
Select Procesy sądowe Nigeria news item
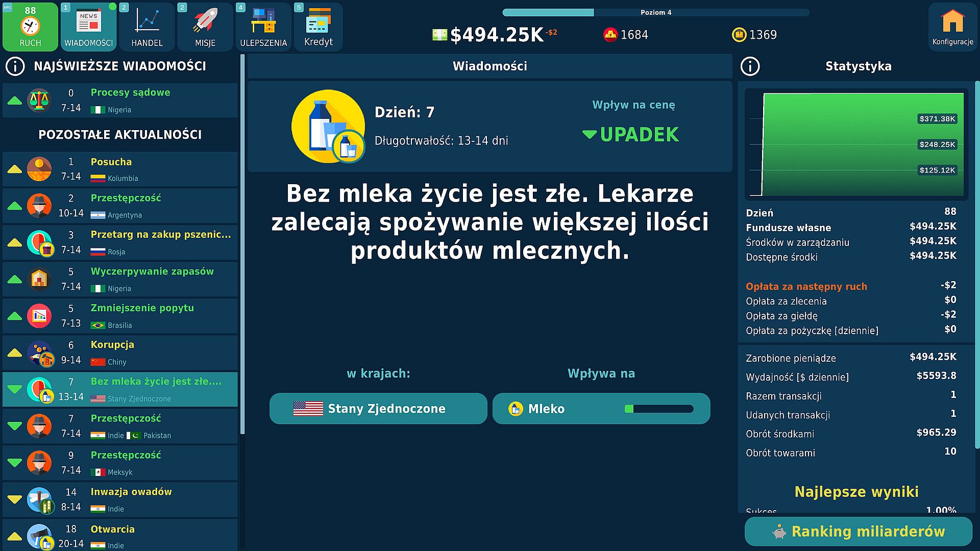click(120, 101)
